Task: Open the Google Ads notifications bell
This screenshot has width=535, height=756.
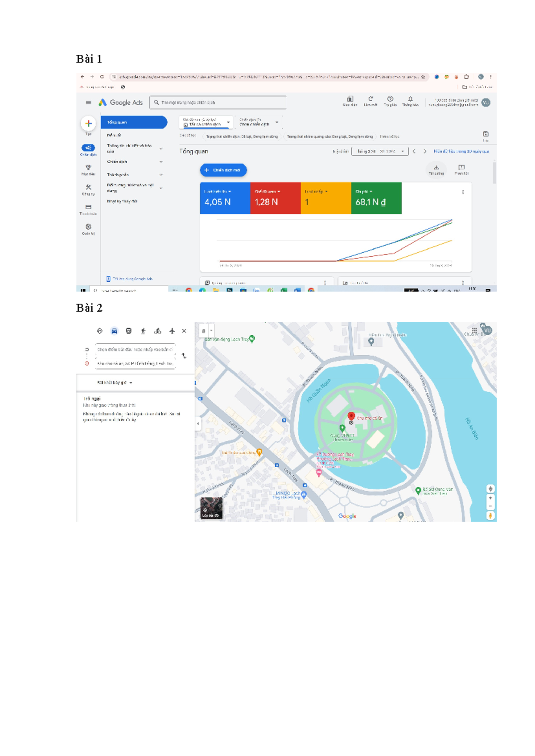Action: tap(410, 99)
